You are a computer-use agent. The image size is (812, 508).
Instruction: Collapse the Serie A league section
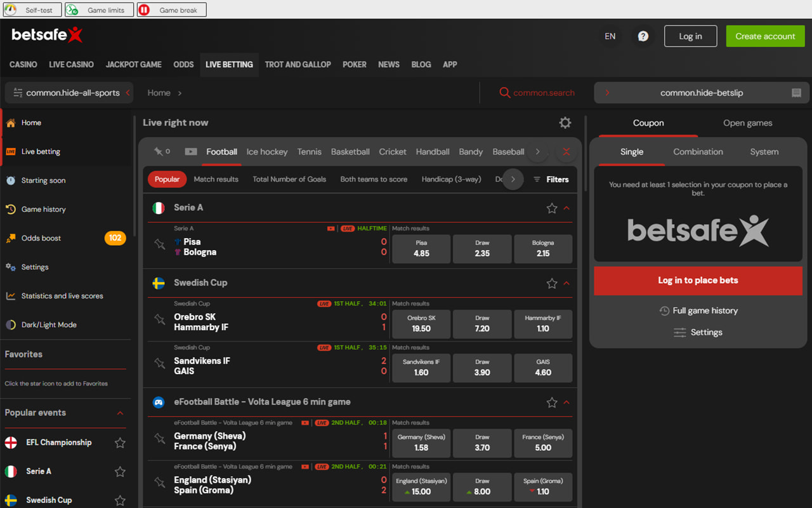[x=566, y=208]
